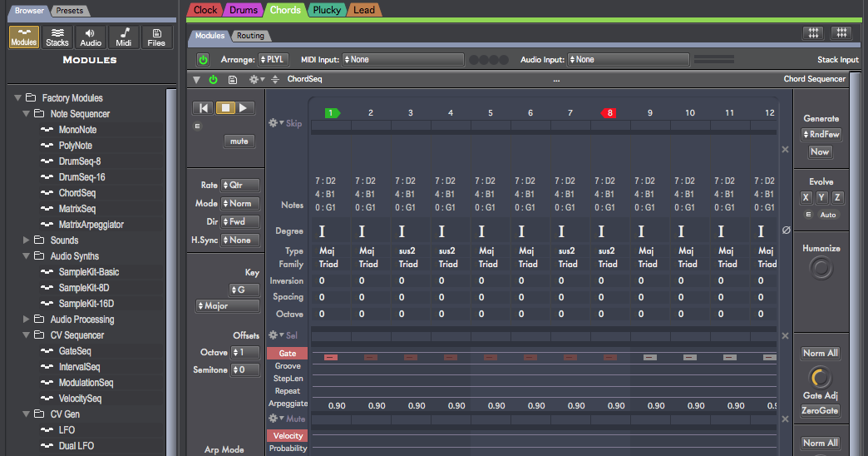Viewport: 868px width, 456px height.
Task: Toggle the gate for step 1
Action: click(x=330, y=357)
